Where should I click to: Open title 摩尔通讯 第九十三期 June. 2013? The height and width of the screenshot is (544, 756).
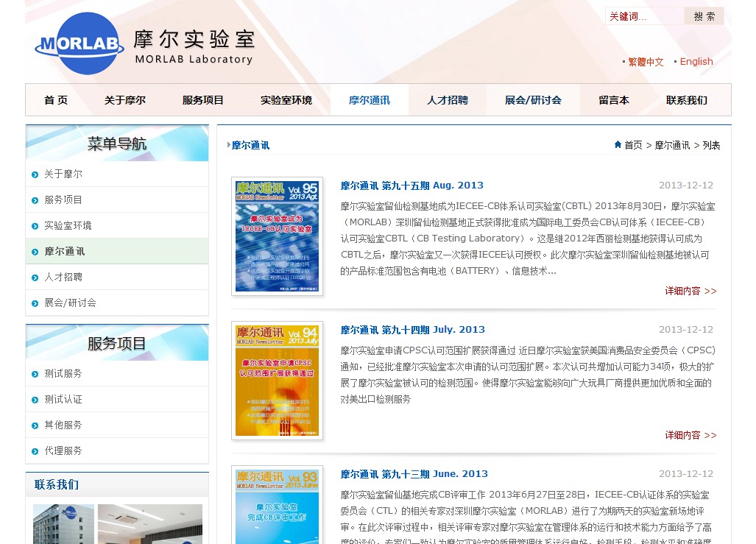coord(414,474)
